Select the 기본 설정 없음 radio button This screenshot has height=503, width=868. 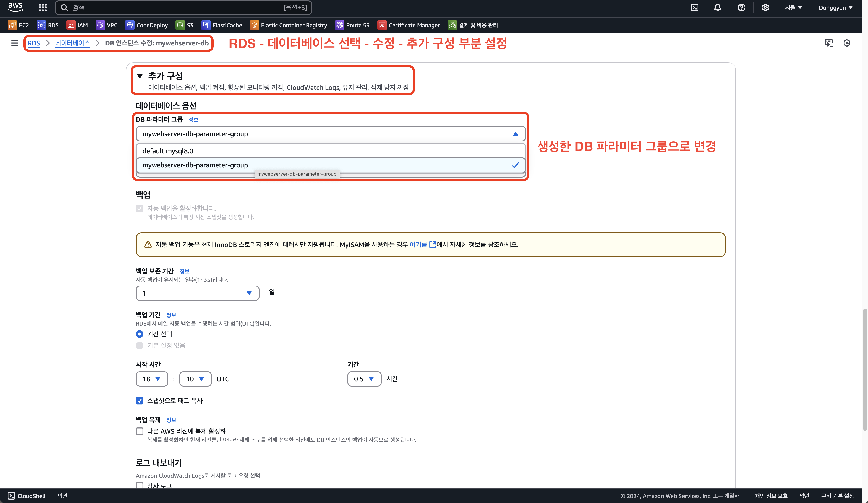pos(140,345)
